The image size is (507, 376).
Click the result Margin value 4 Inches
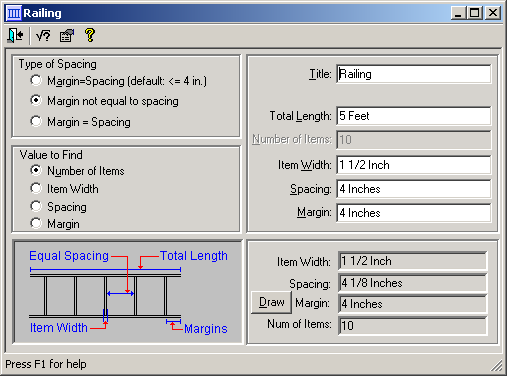(412, 304)
